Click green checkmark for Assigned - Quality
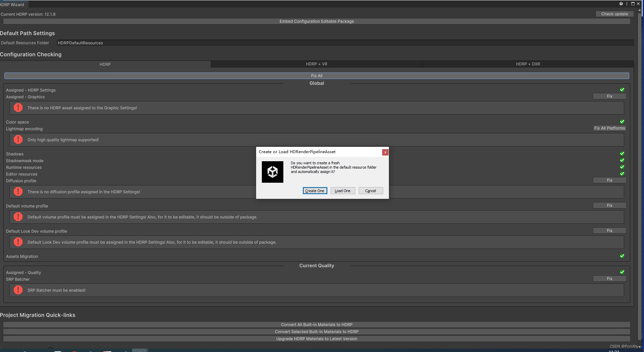 (x=622, y=272)
